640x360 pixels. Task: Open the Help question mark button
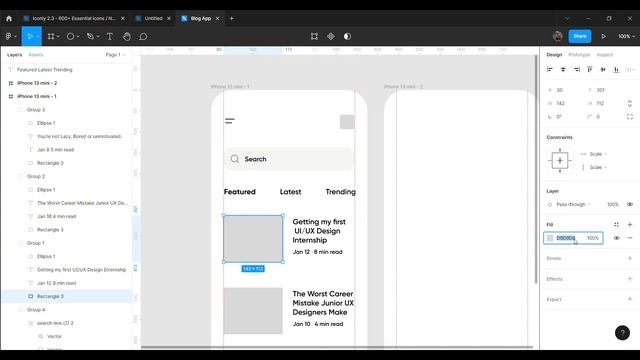(x=622, y=333)
